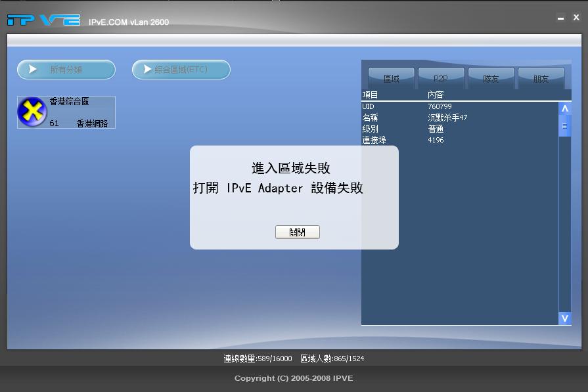Screen dimensions: 588x392
Task: Click the scrollbar thumb in the info panel
Action: [565, 126]
